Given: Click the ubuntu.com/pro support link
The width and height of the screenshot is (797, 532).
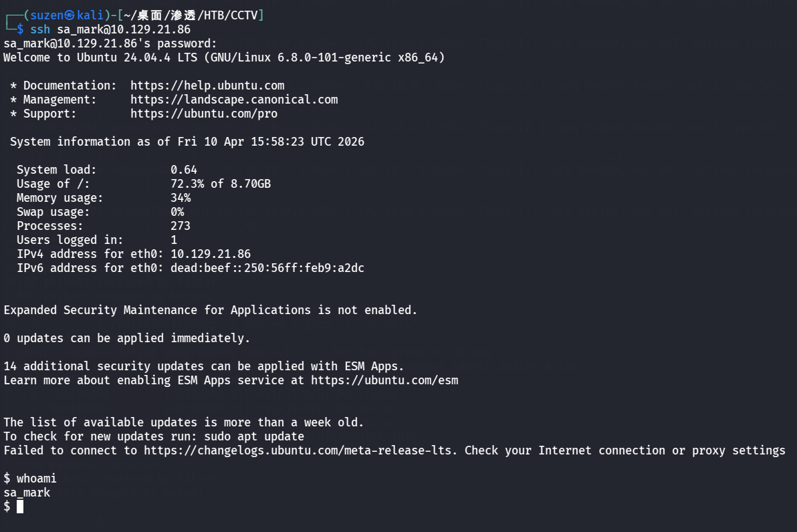Looking at the screenshot, I should click(204, 114).
